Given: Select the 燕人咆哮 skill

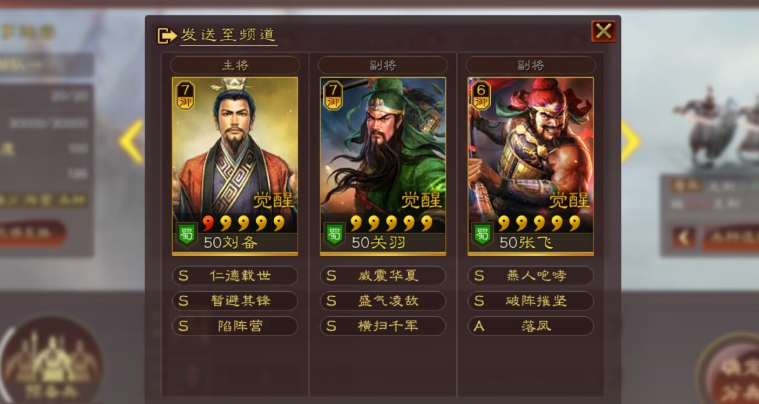Looking at the screenshot, I should (531, 276).
